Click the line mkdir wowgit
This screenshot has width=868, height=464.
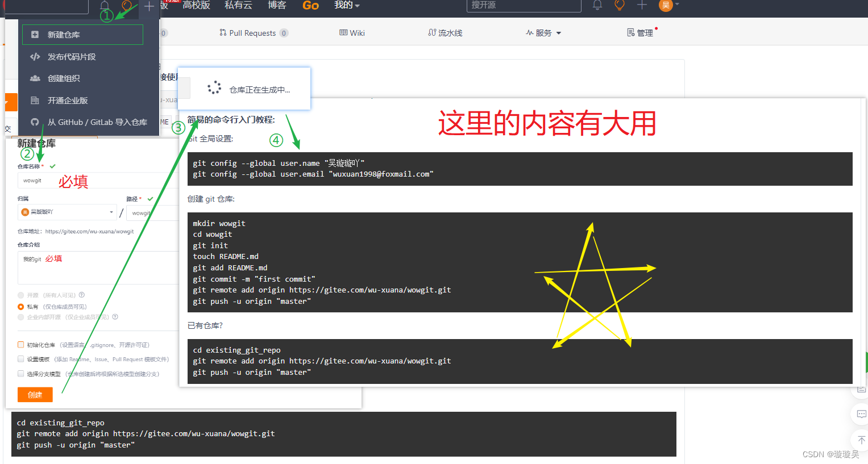click(219, 224)
